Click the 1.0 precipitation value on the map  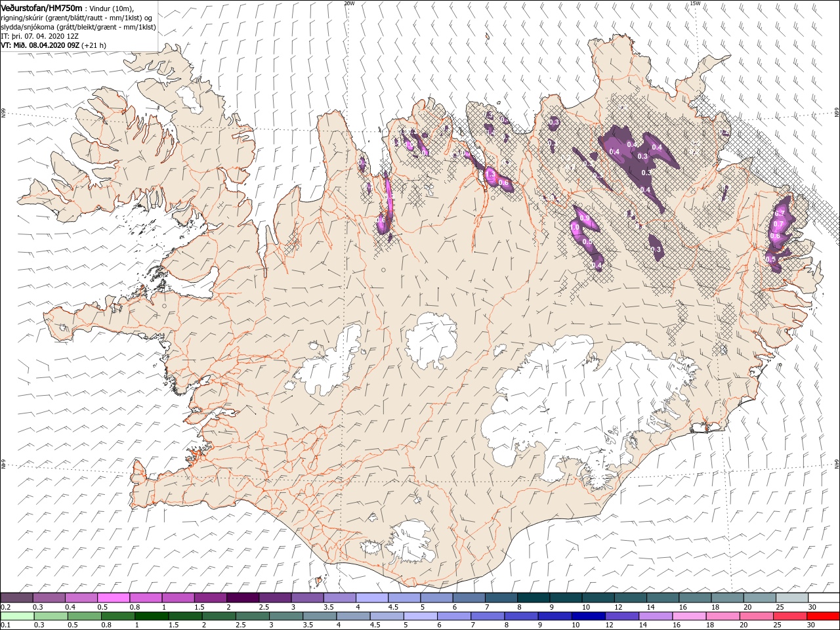coord(575,227)
